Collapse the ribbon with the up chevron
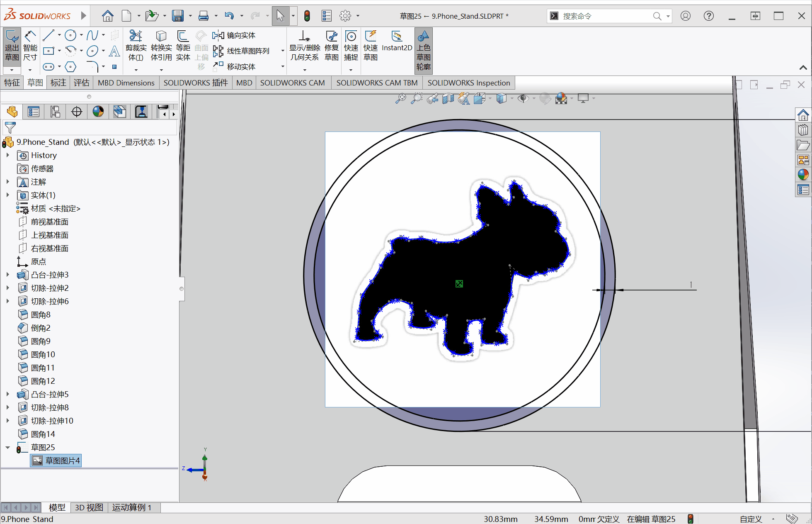 pos(803,68)
